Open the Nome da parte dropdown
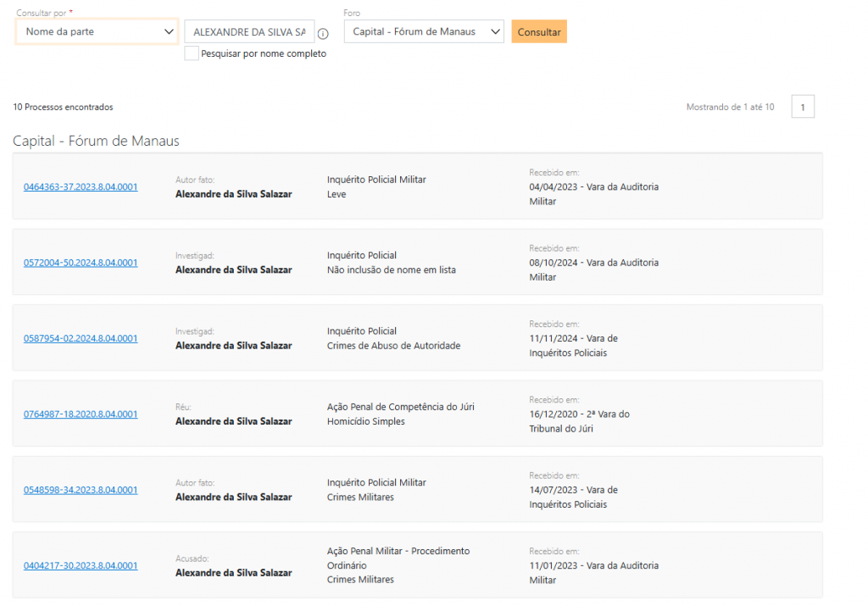Screen dimensions: 868x606 tap(97, 32)
